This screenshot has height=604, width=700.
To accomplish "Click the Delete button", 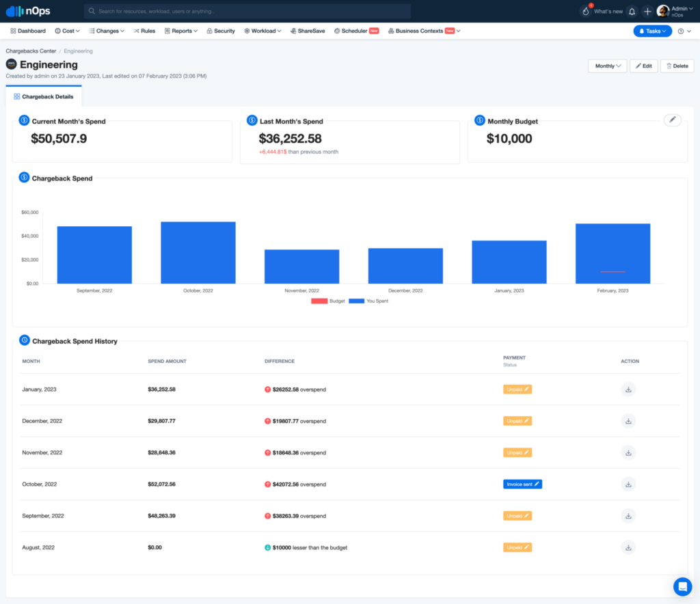I will click(677, 66).
